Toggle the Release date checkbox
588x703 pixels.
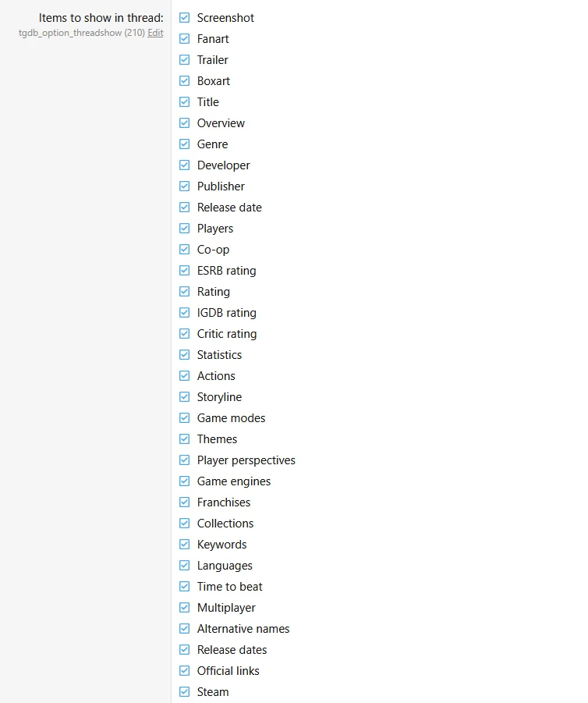tap(184, 207)
